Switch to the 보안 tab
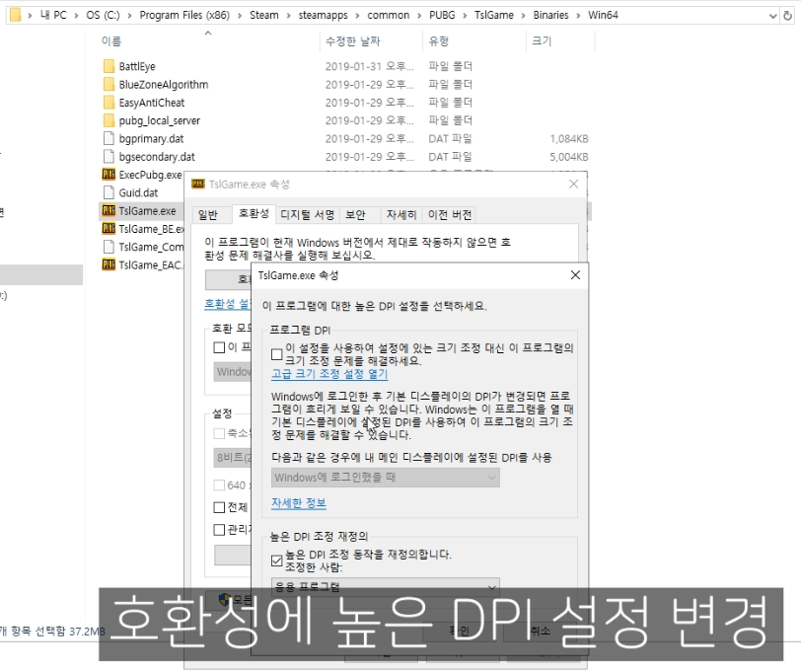Screen dimensions: 801x672 [355, 215]
